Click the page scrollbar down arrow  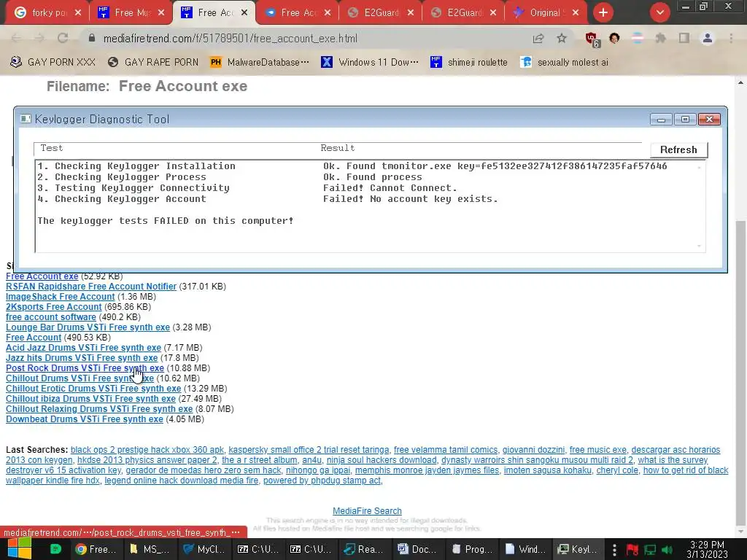pyautogui.click(x=740, y=532)
